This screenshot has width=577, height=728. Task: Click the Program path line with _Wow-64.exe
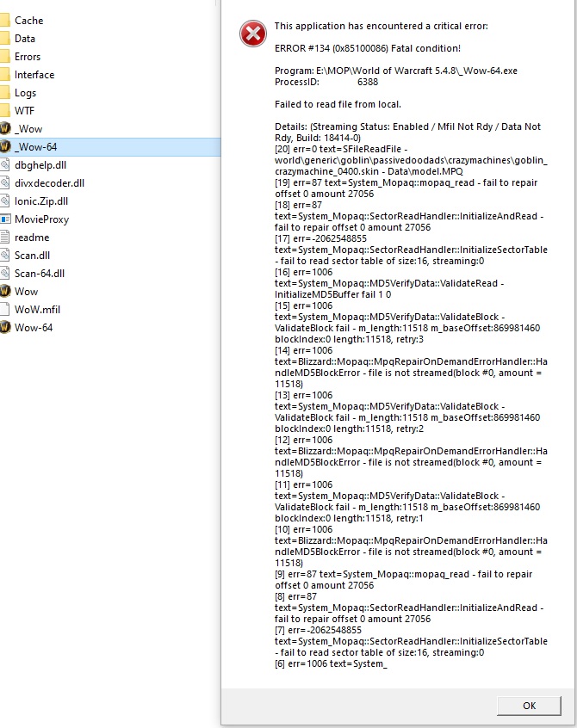point(396,71)
